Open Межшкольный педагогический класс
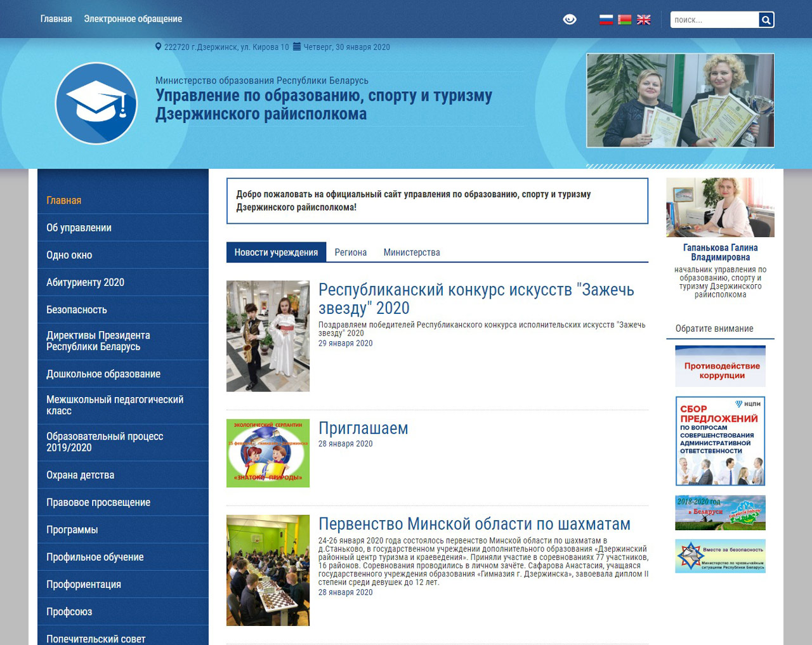 (x=123, y=405)
